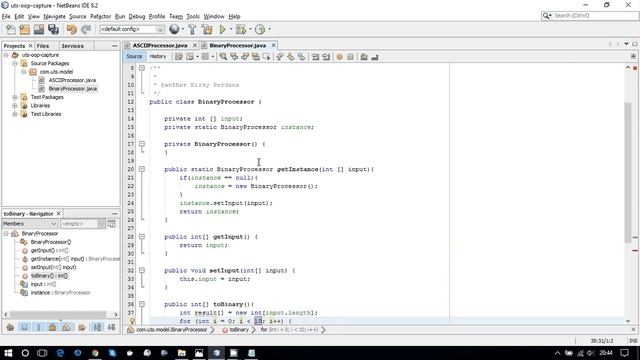640x360 pixels.
Task: Click the Find Selection editor toolbar icon
Action: (x=223, y=57)
